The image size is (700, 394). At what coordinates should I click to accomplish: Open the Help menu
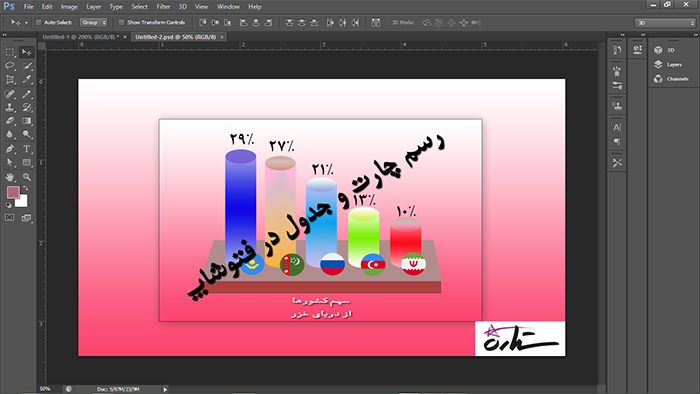pos(255,7)
